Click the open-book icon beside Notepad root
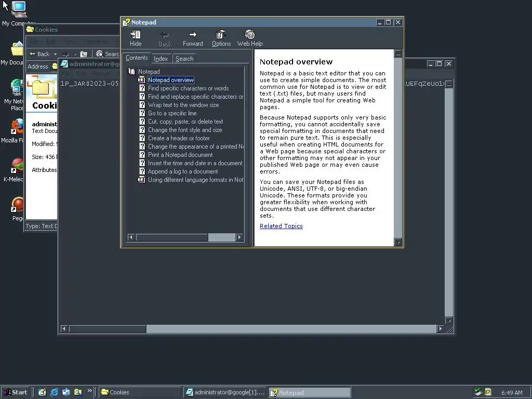Image resolution: width=532 pixels, height=399 pixels. click(131, 71)
